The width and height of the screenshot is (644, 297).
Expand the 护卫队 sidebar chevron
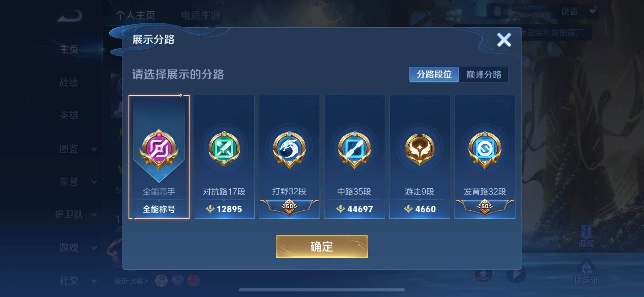pyautogui.click(x=94, y=215)
